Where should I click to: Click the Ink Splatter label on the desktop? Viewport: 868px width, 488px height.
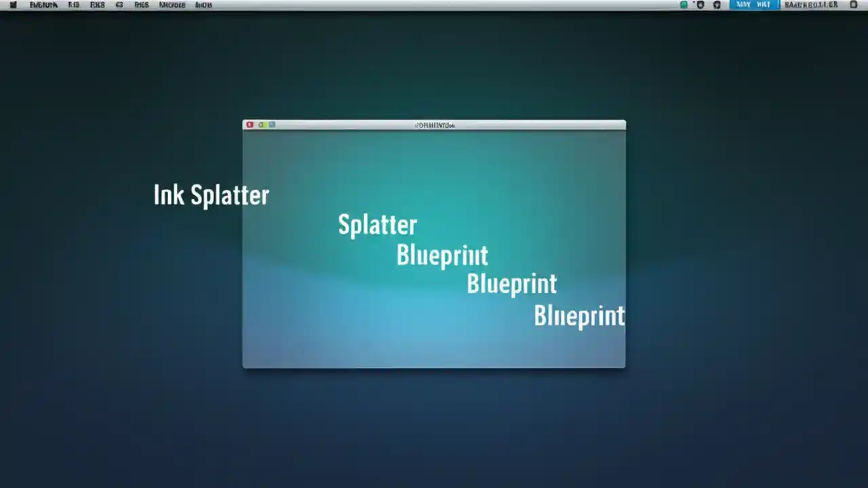(211, 195)
